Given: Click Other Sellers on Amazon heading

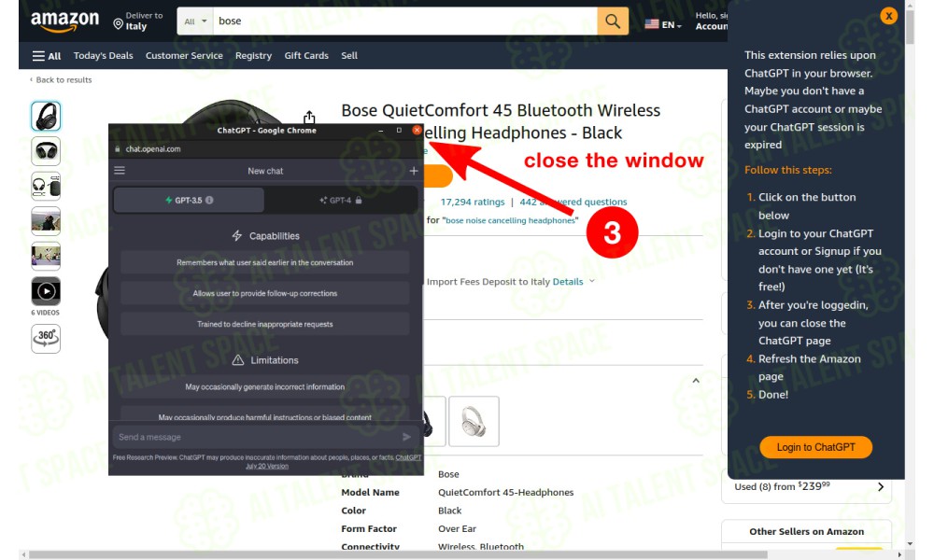Looking at the screenshot, I should click(807, 531).
